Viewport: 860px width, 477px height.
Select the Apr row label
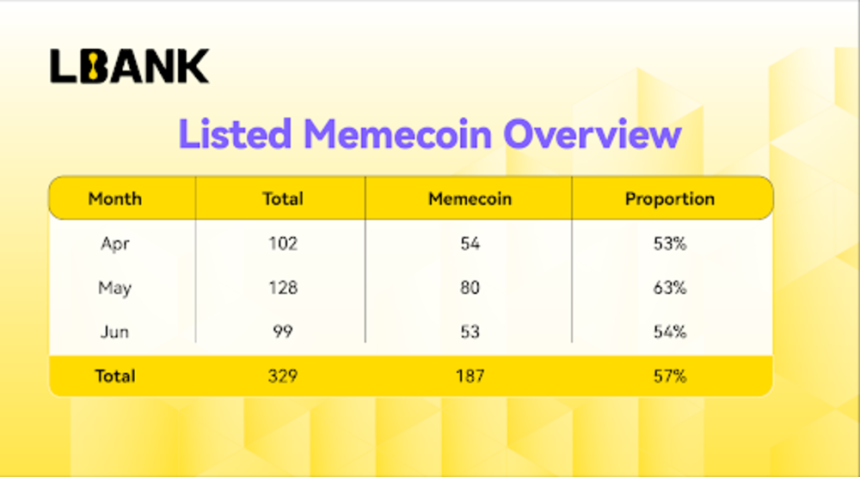pyautogui.click(x=115, y=243)
